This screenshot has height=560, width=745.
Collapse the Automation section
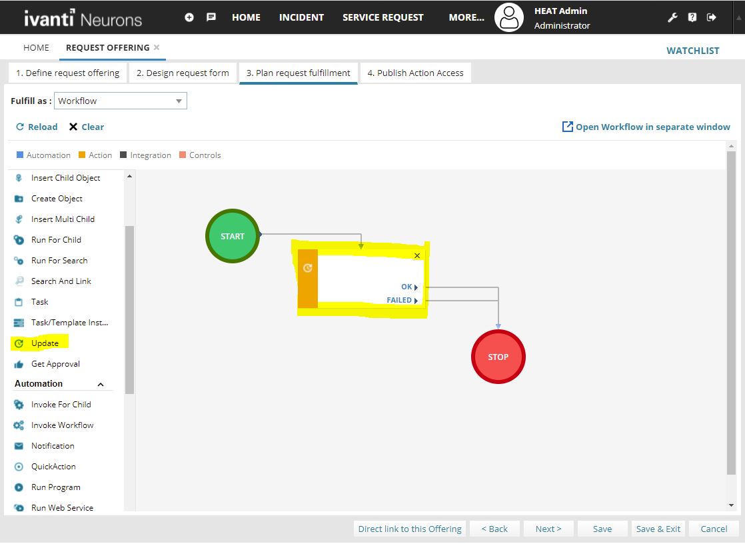tap(100, 384)
